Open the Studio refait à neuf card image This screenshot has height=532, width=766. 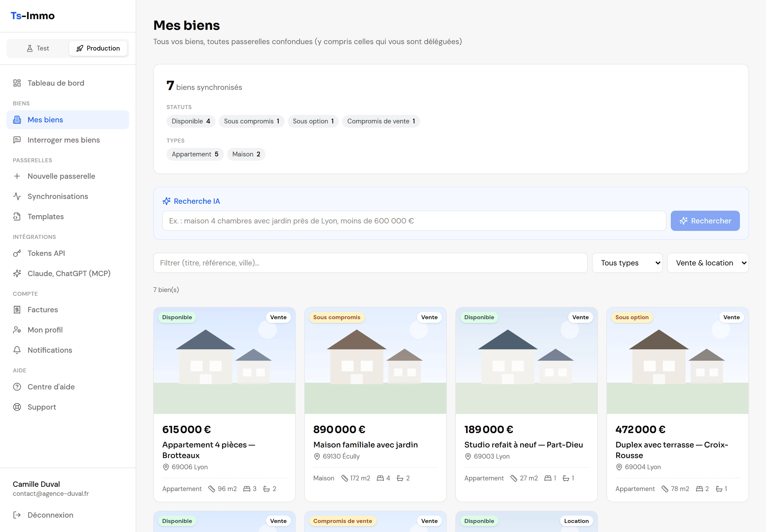tap(526, 361)
